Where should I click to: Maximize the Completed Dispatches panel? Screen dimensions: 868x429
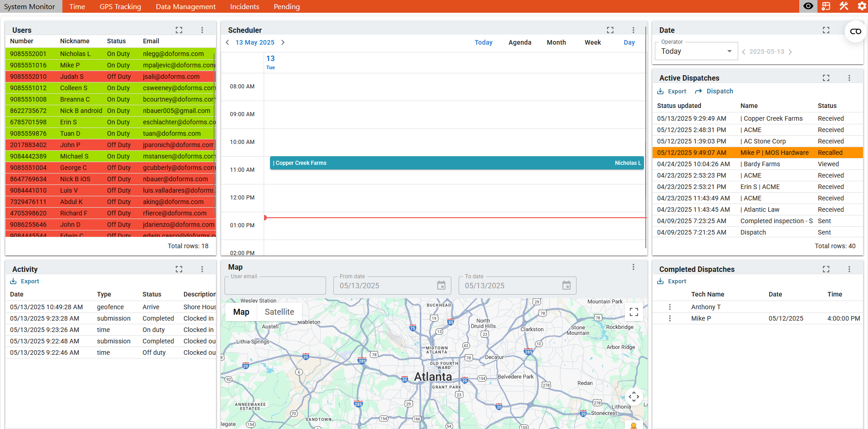pyautogui.click(x=826, y=269)
